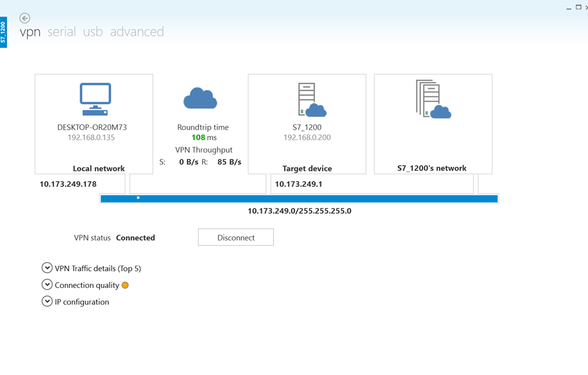The height and width of the screenshot is (375, 588).
Task: Click the 10.173.249.1 VPN address
Action: pos(299,184)
